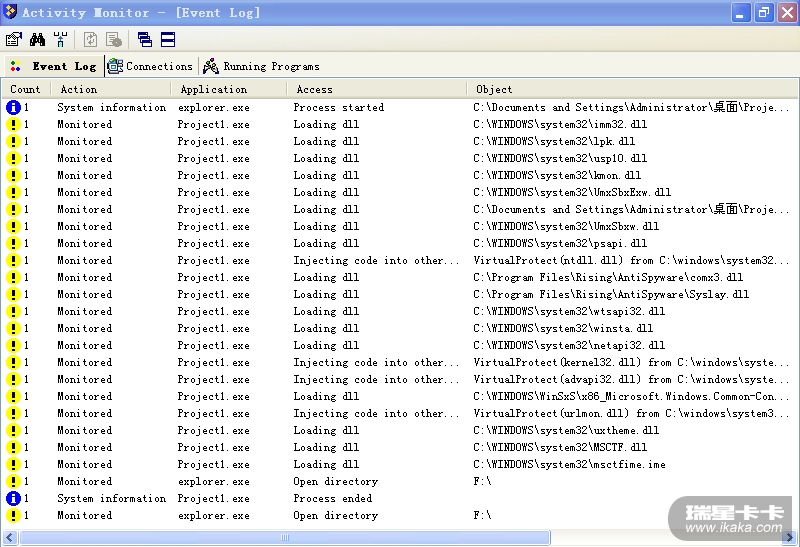Click the scrollbar left arrow at bottom
Image resolution: width=800 pixels, height=547 pixels.
pyautogui.click(x=10, y=538)
